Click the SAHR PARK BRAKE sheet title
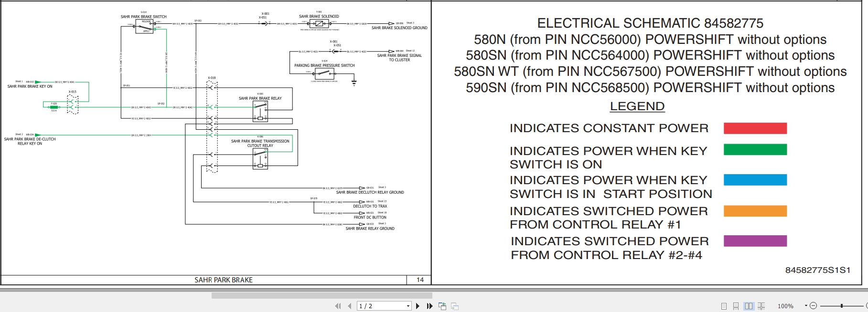Image resolution: width=868 pixels, height=312 pixels. click(223, 280)
